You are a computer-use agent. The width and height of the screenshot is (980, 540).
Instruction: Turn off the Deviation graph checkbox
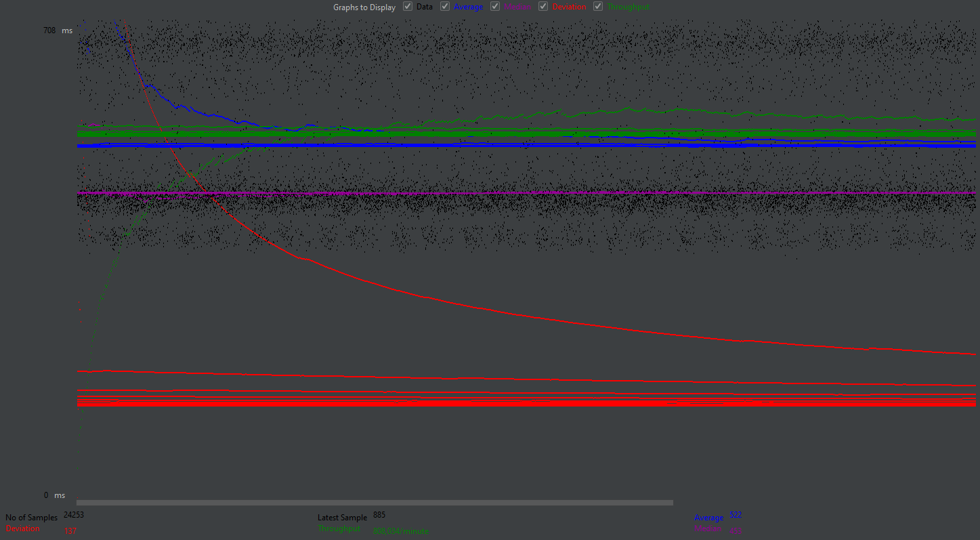543,7
